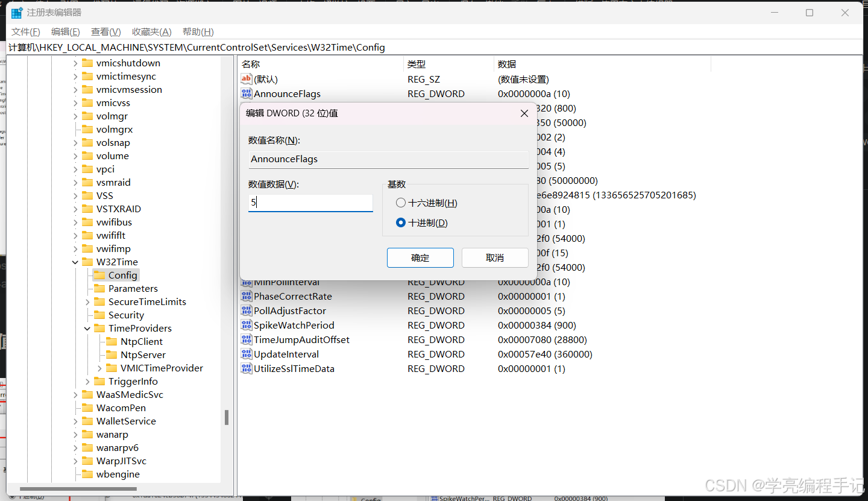
Task: Expand the TriggerInfo tree node
Action: (87, 381)
